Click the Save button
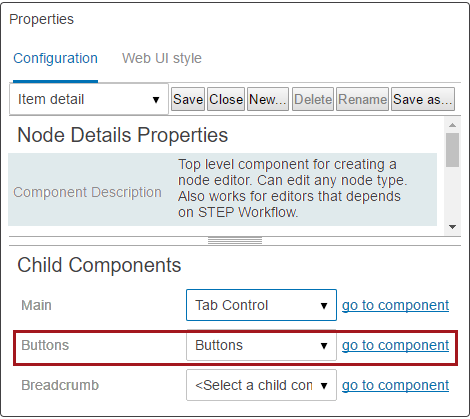 pyautogui.click(x=188, y=99)
